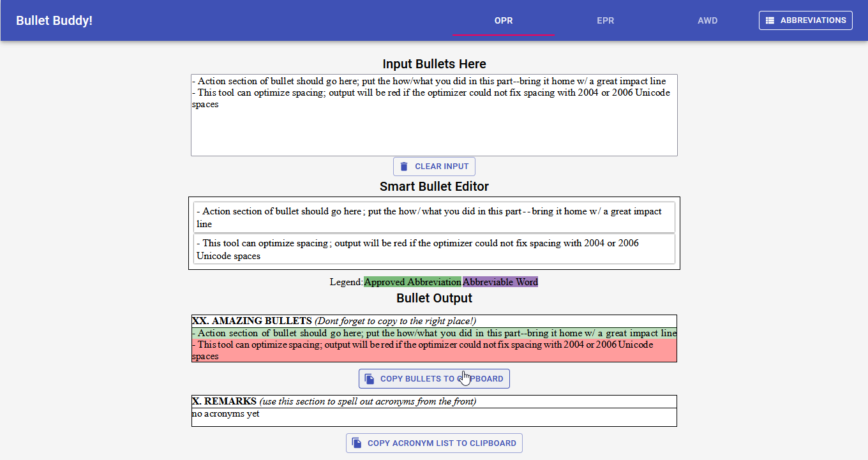This screenshot has width=868, height=460.
Task: Select the first bullet in Smart Bullet Editor
Action: (434, 217)
